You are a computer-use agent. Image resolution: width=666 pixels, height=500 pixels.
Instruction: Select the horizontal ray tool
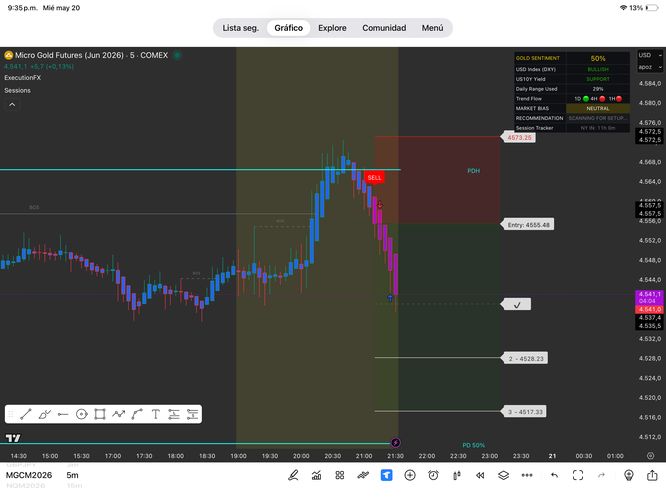coord(63,414)
